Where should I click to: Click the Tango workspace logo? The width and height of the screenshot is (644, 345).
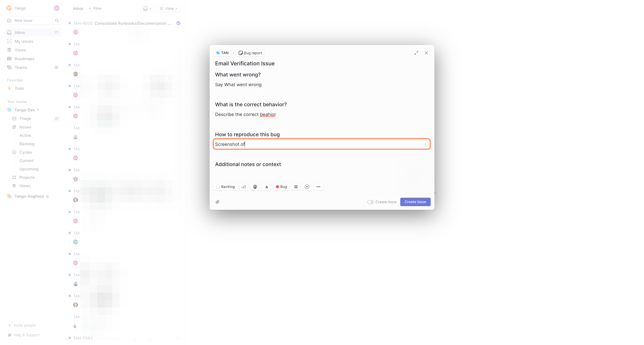tap(9, 8)
